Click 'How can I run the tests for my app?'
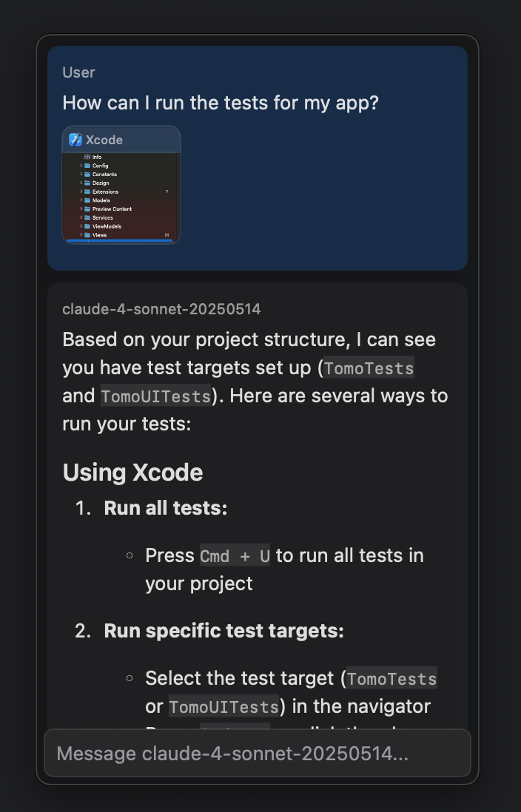Viewport: 521px width, 812px height. click(x=221, y=103)
